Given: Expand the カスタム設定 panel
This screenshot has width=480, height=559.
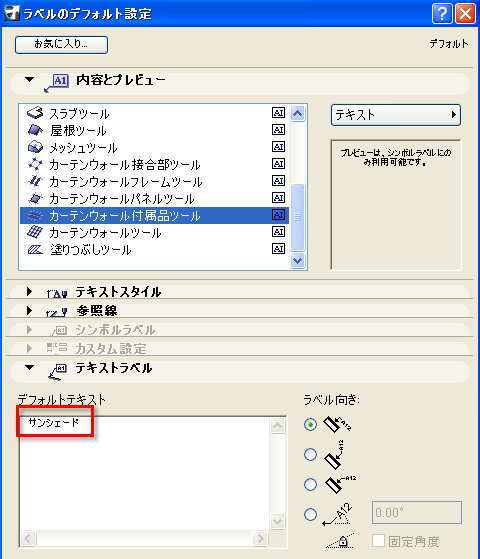Looking at the screenshot, I should point(30,348).
